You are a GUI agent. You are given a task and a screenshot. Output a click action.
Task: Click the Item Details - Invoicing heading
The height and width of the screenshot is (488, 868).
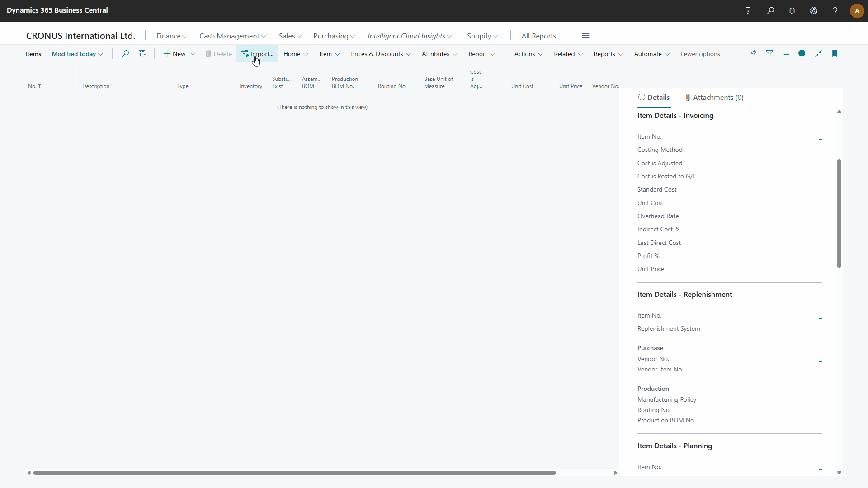tap(675, 116)
